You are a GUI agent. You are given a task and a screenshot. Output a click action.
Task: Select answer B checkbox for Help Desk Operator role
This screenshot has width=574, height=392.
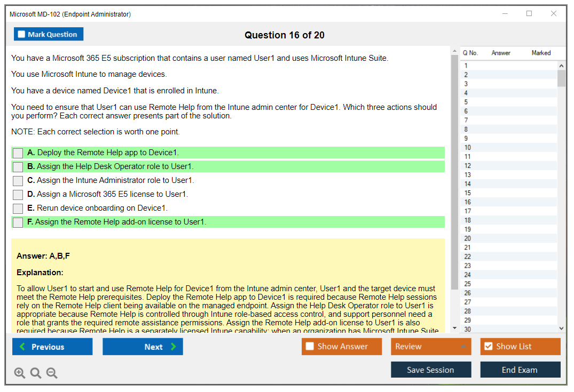[x=18, y=167]
